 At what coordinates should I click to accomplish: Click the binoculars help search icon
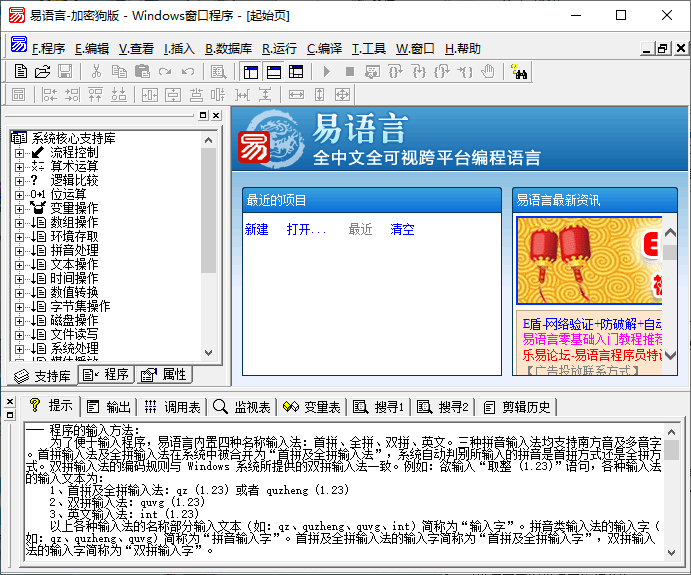click(519, 71)
